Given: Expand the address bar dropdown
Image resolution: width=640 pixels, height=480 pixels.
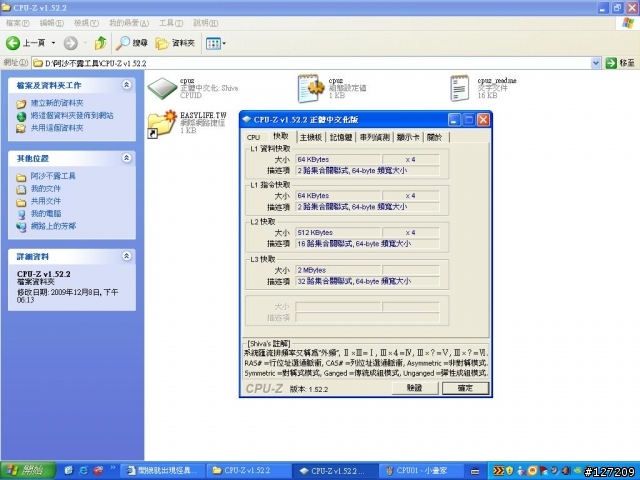Looking at the screenshot, I should click(596, 63).
